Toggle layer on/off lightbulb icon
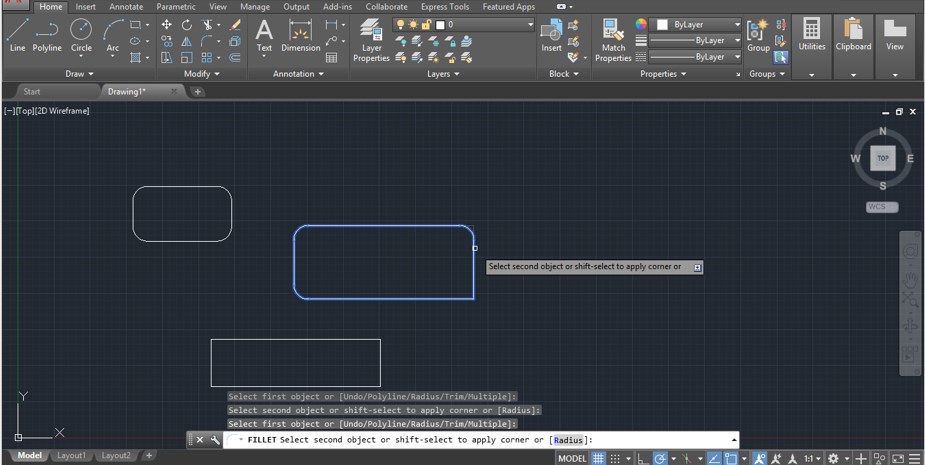925x465 pixels. 401,24
